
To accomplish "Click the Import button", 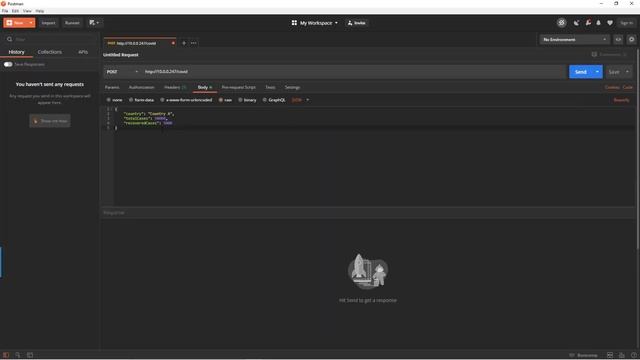I will (x=48, y=23).
